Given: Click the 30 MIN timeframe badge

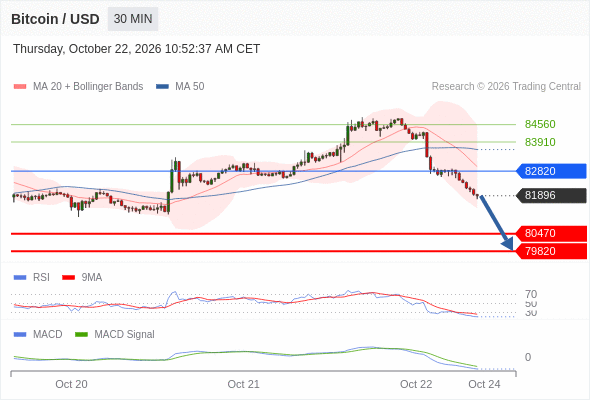Looking at the screenshot, I should click(x=133, y=19).
